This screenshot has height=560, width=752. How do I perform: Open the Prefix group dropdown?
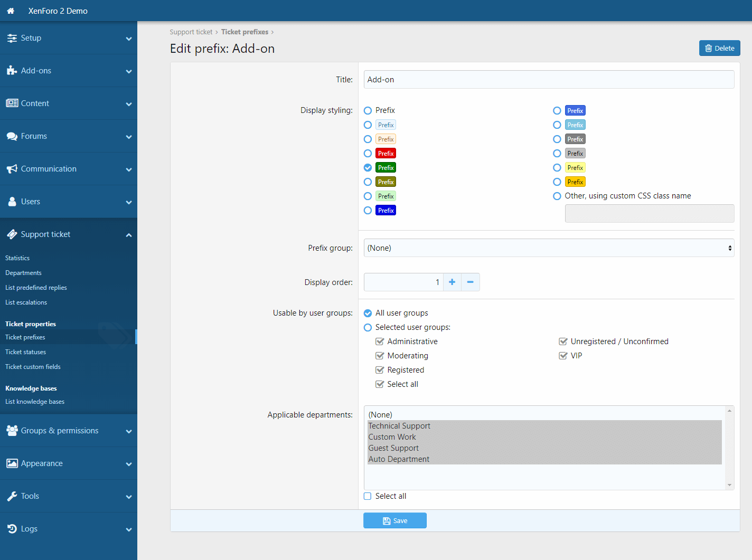click(549, 248)
